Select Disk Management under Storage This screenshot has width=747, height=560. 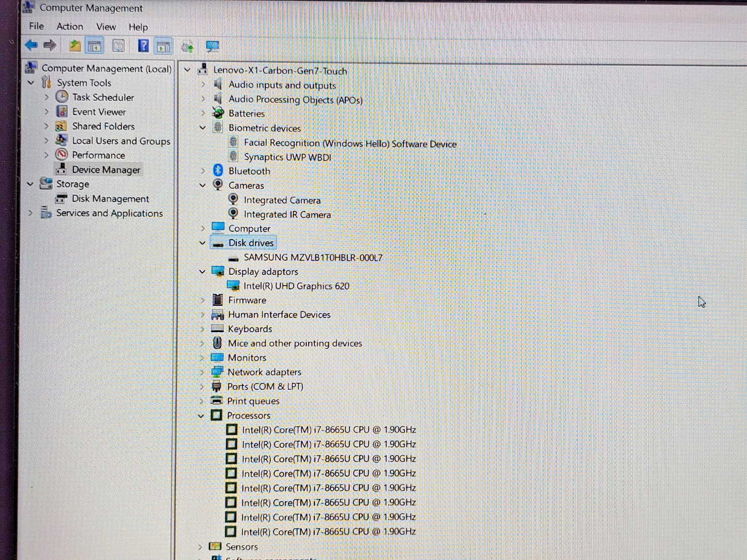click(110, 199)
